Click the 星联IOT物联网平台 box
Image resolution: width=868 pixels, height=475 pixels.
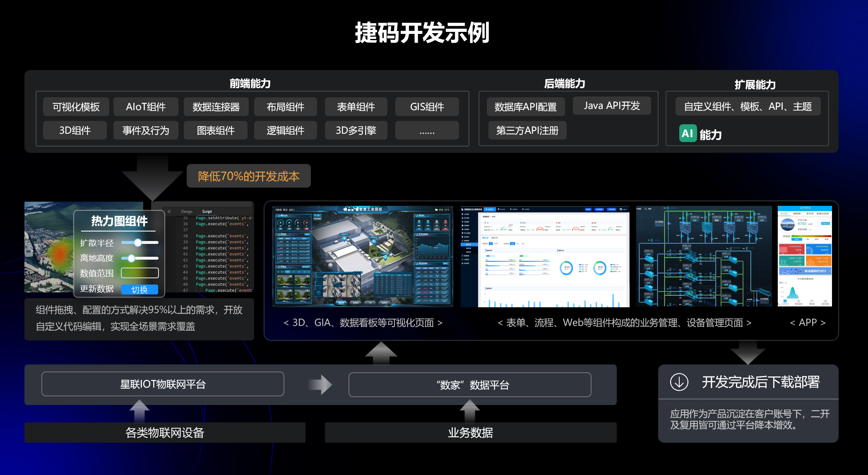point(163,384)
